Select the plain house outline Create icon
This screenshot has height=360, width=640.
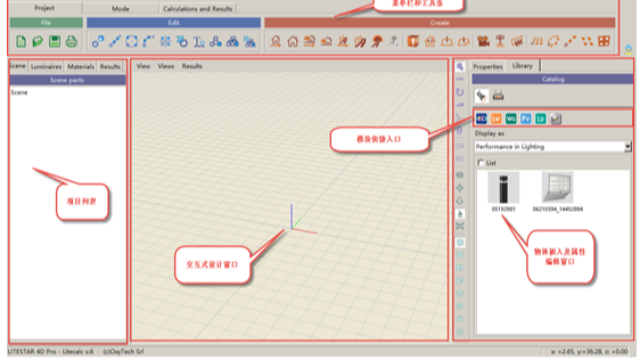(x=292, y=41)
